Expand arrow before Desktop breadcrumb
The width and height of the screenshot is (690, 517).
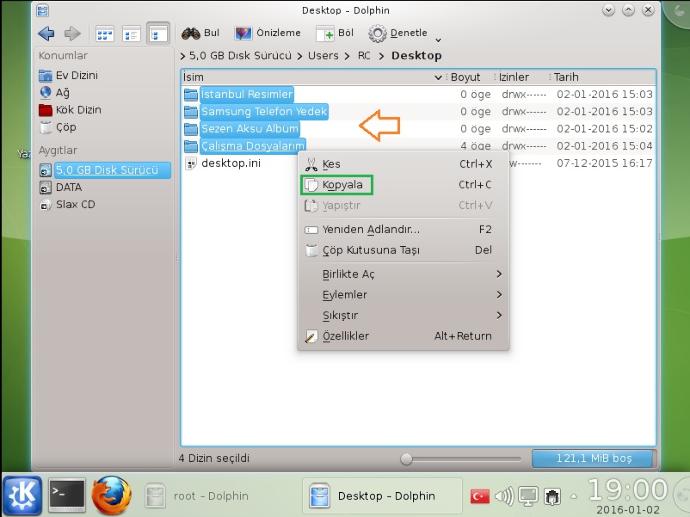(381, 56)
